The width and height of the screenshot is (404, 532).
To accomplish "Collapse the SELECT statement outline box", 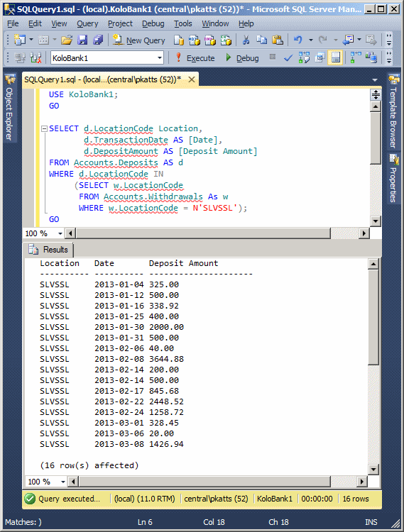I will click(44, 128).
